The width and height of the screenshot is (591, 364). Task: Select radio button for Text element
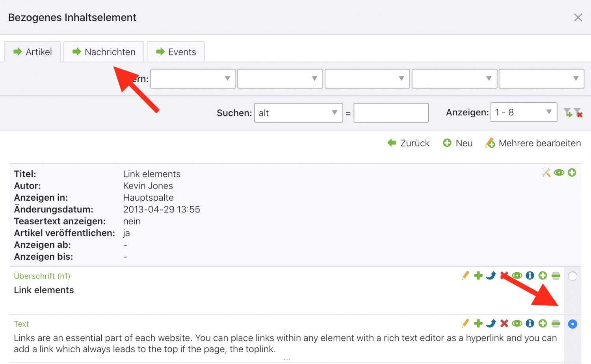click(572, 324)
